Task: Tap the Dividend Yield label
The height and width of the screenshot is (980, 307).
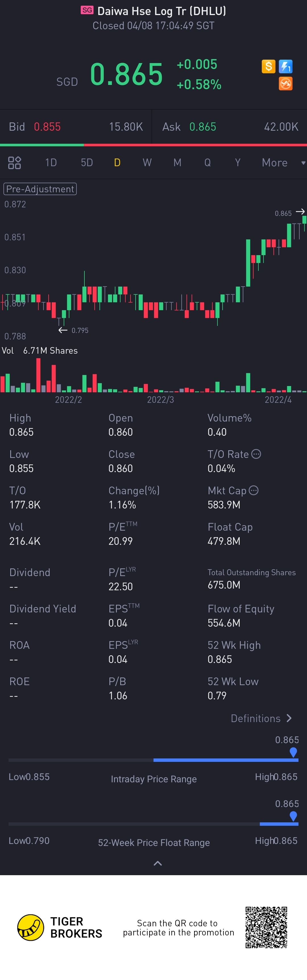Action: [x=43, y=609]
